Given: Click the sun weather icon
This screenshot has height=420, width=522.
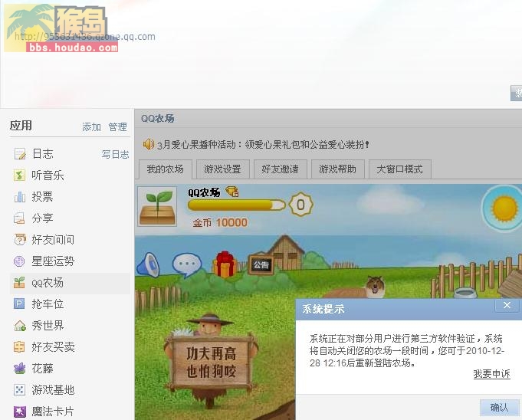Looking at the screenshot, I should click(x=504, y=208).
